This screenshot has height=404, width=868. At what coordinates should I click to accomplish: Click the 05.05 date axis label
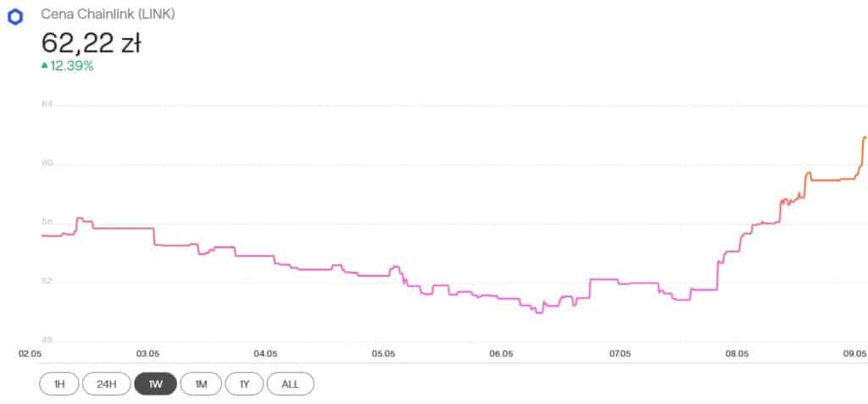tap(383, 352)
